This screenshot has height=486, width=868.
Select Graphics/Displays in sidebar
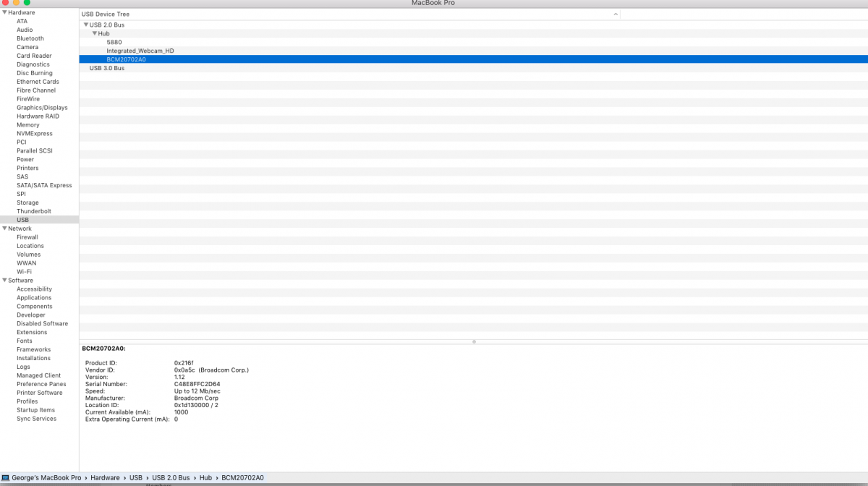[x=42, y=108]
